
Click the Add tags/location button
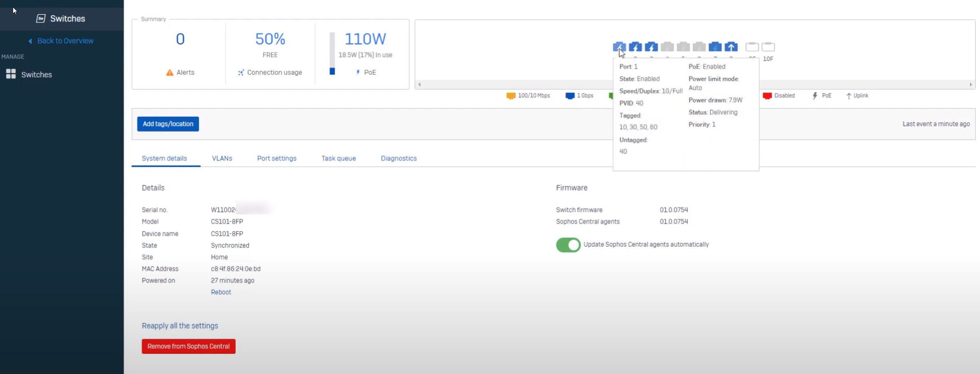(x=168, y=124)
